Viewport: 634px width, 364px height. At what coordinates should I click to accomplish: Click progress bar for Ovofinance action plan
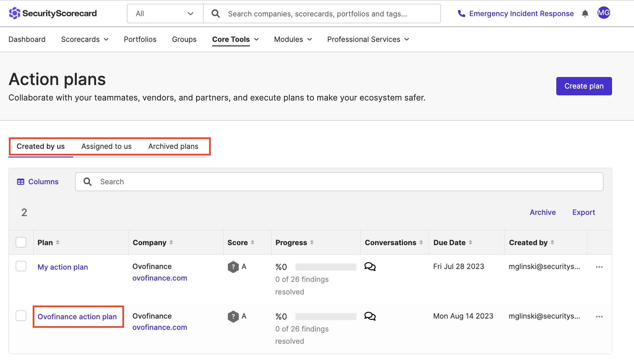(x=326, y=317)
